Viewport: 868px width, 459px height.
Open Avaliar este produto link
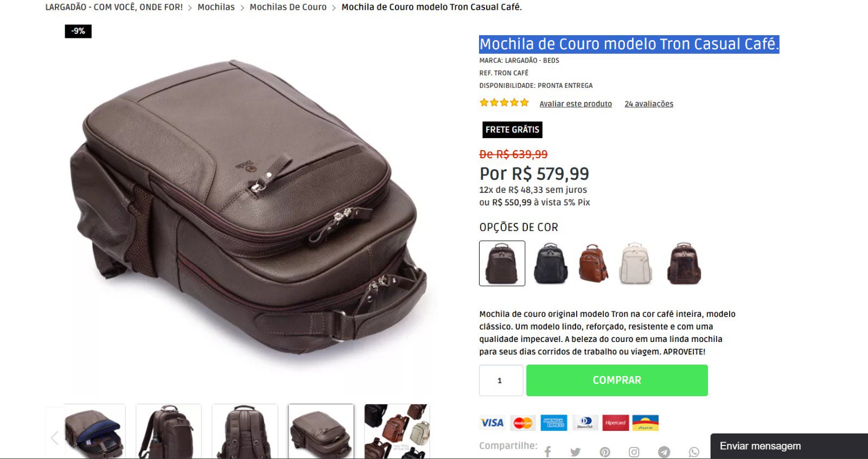(x=576, y=104)
